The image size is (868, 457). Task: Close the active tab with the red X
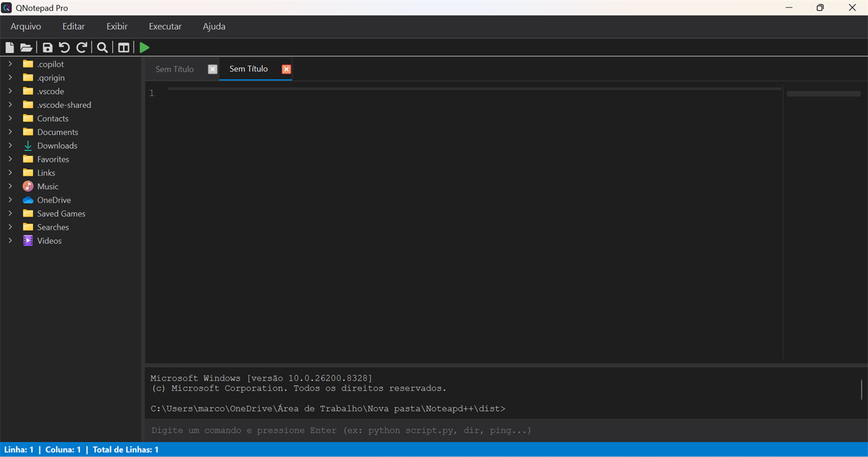[287, 69]
